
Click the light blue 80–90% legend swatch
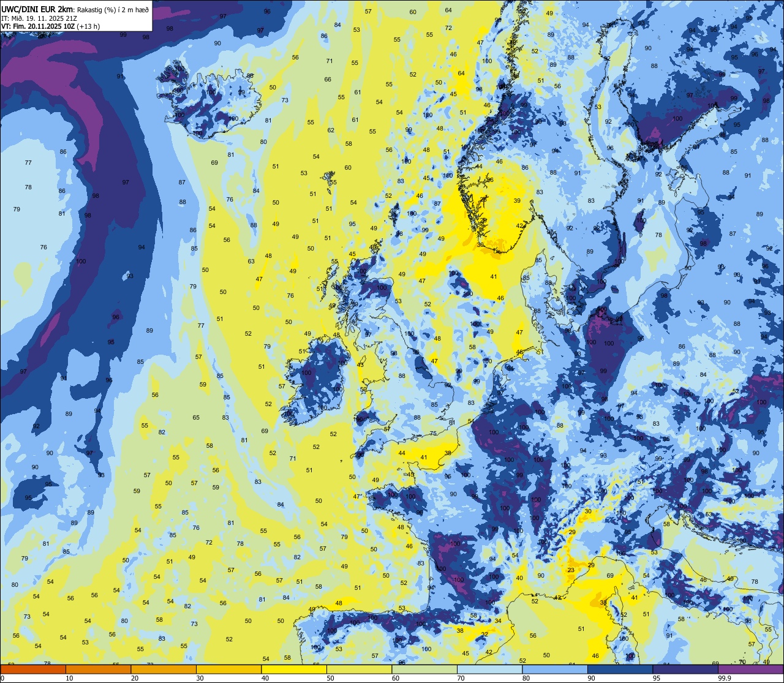pos(555,669)
